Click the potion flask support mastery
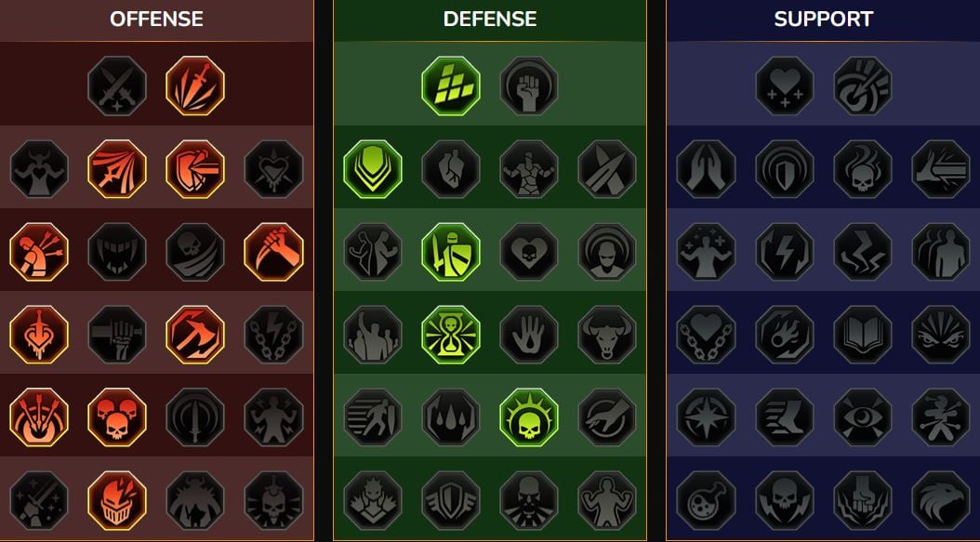980x542 pixels. tap(707, 501)
